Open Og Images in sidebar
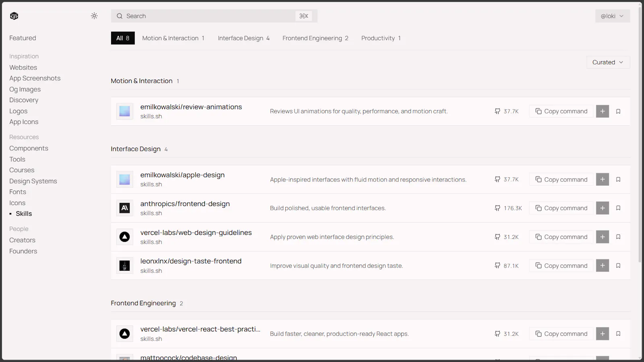The image size is (644, 362). pyautogui.click(x=25, y=89)
